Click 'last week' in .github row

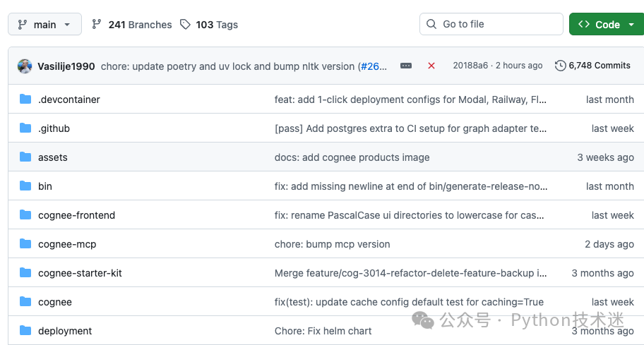[613, 128]
